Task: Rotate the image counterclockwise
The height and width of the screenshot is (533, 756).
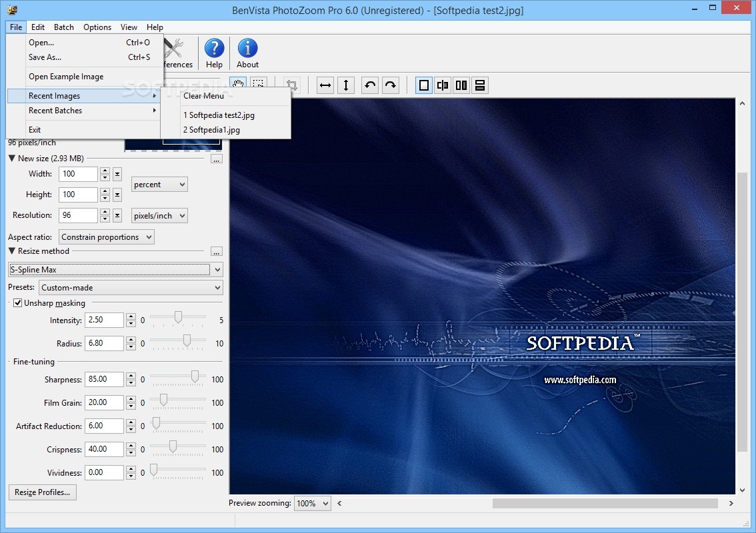Action: point(370,86)
